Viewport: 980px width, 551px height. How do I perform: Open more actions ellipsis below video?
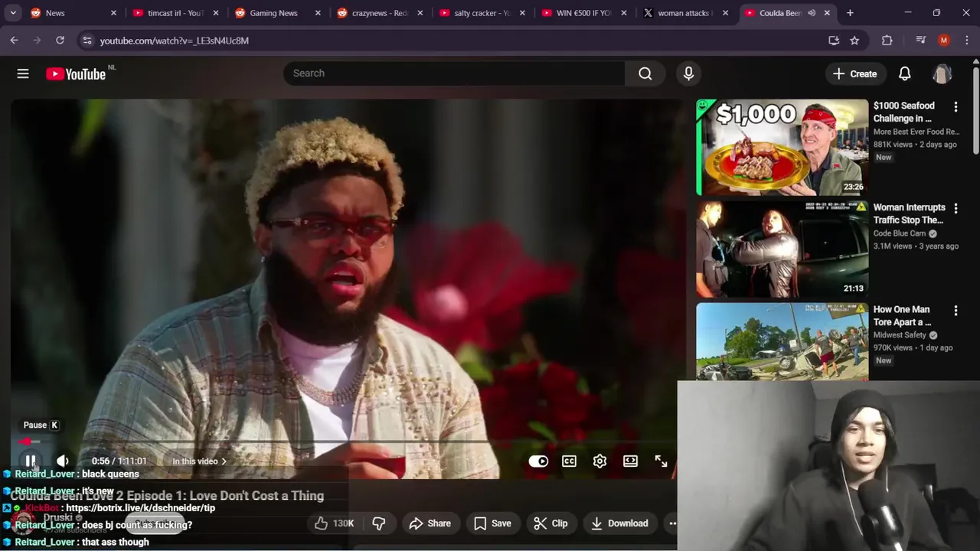[672, 523]
